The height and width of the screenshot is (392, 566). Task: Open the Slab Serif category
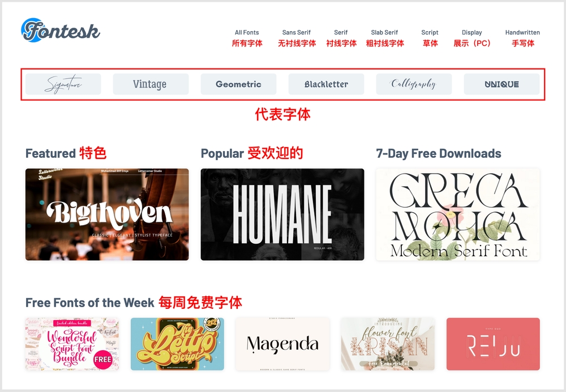[384, 32]
